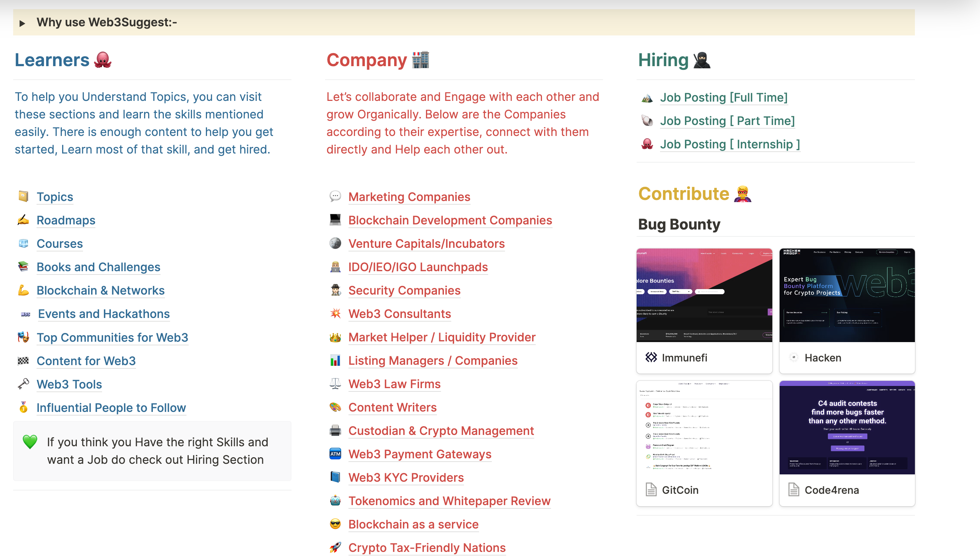Open the GitCoin bounty card thumbnail
The width and height of the screenshot is (980, 557).
coord(704,428)
